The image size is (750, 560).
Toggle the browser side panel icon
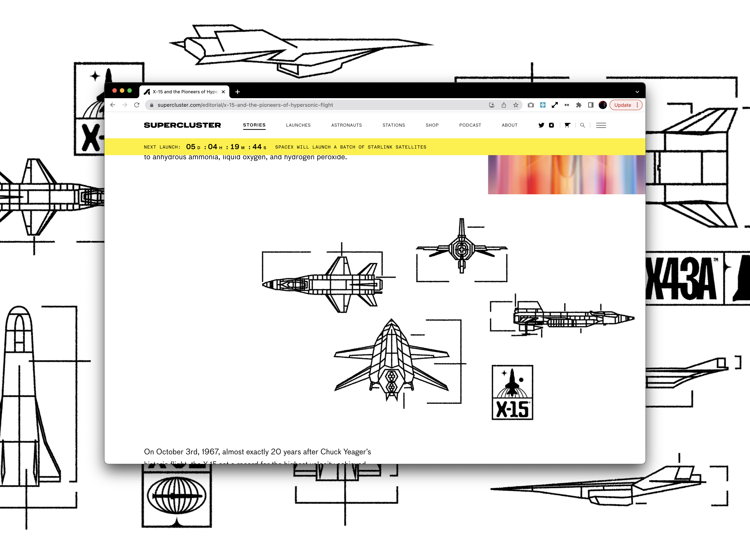[591, 105]
